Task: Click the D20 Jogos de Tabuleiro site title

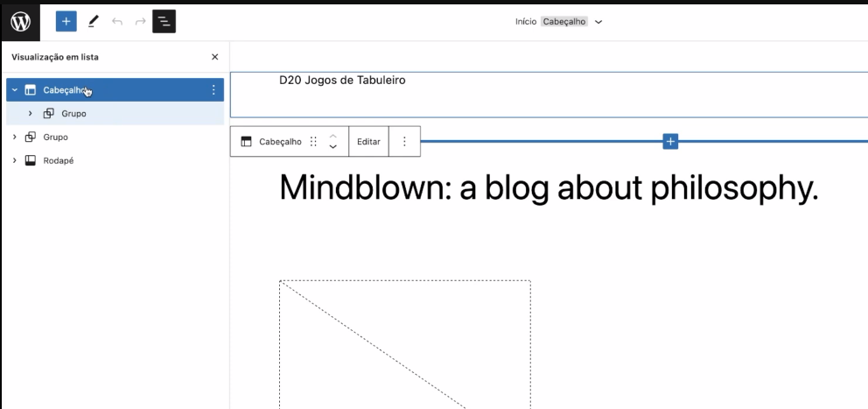Action: [x=342, y=81]
